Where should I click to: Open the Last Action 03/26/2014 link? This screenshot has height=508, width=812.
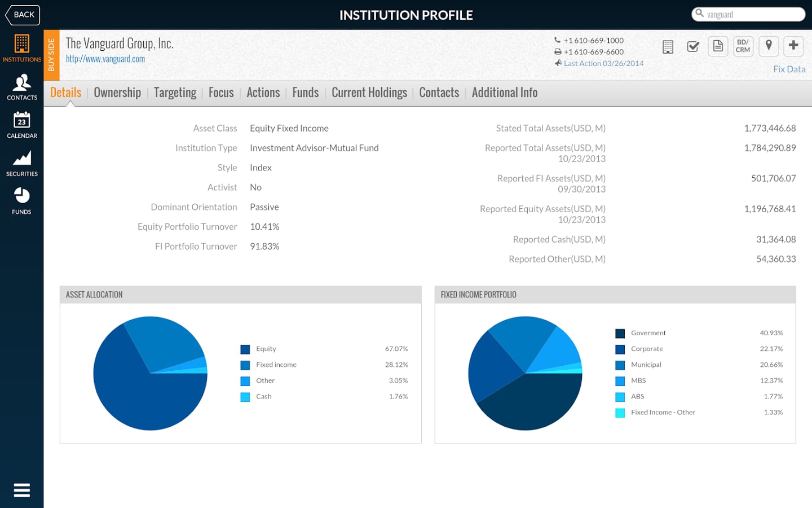point(603,63)
